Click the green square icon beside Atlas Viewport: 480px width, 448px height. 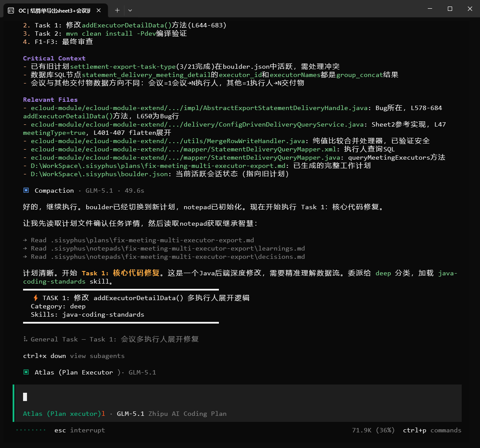(26, 372)
